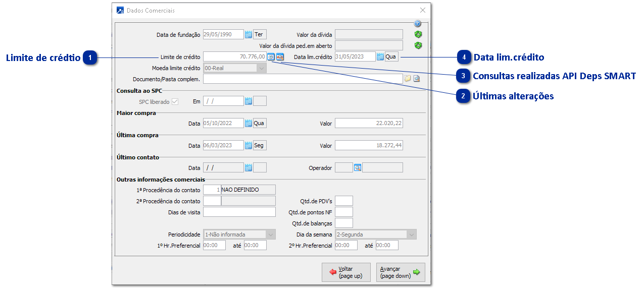Toggle the SPC liberado checkbox
This screenshot has height=293, width=644.
pyautogui.click(x=175, y=101)
